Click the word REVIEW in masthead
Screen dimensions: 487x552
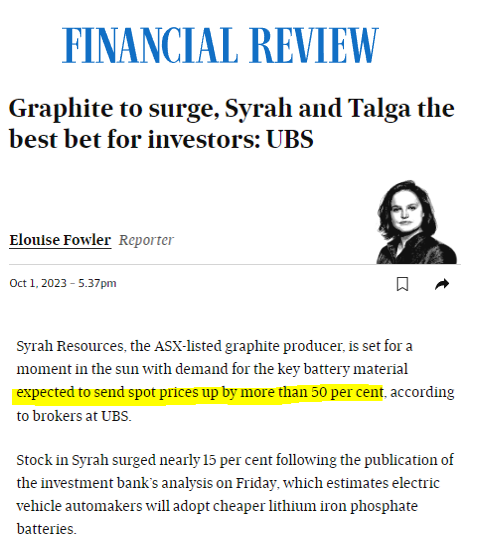[x=314, y=45]
